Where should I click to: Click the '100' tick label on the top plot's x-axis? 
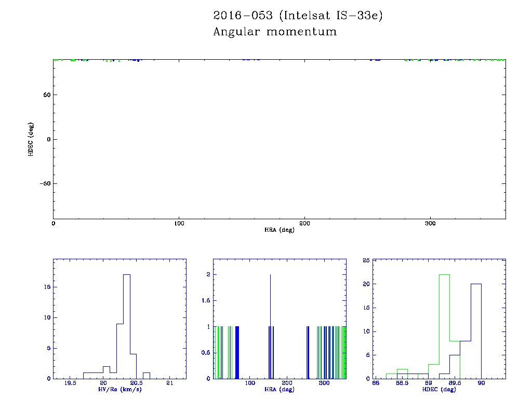[179, 224]
